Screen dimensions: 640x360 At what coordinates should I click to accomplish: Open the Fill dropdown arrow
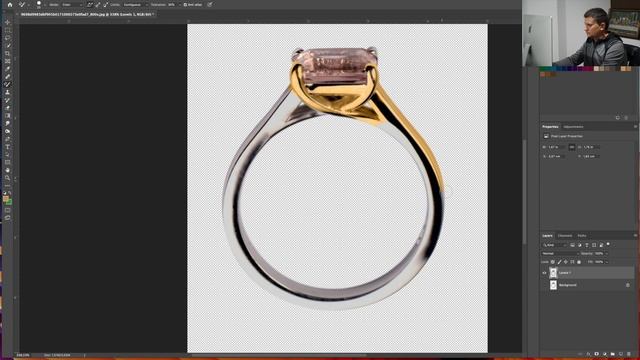(607, 262)
